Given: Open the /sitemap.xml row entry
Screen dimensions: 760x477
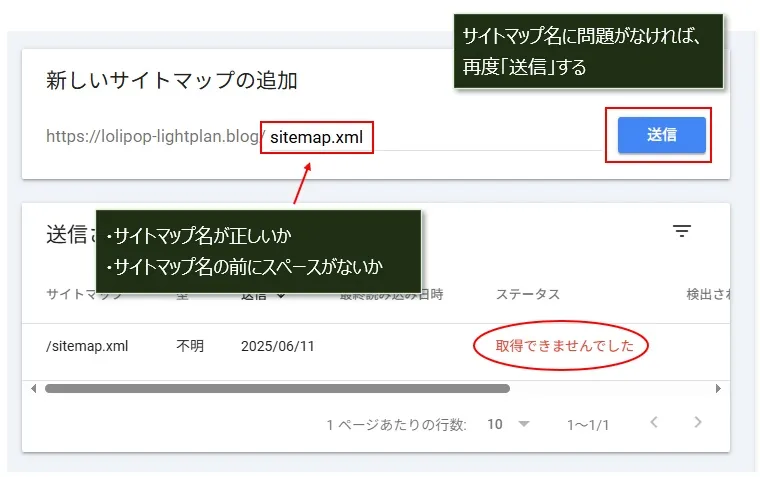Looking at the screenshot, I should click(87, 346).
